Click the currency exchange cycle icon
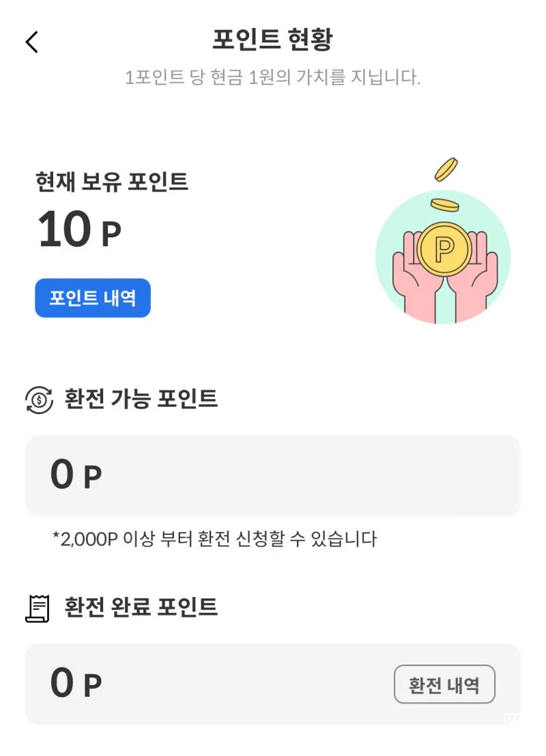Viewport: 546px width, 756px height. 39,400
